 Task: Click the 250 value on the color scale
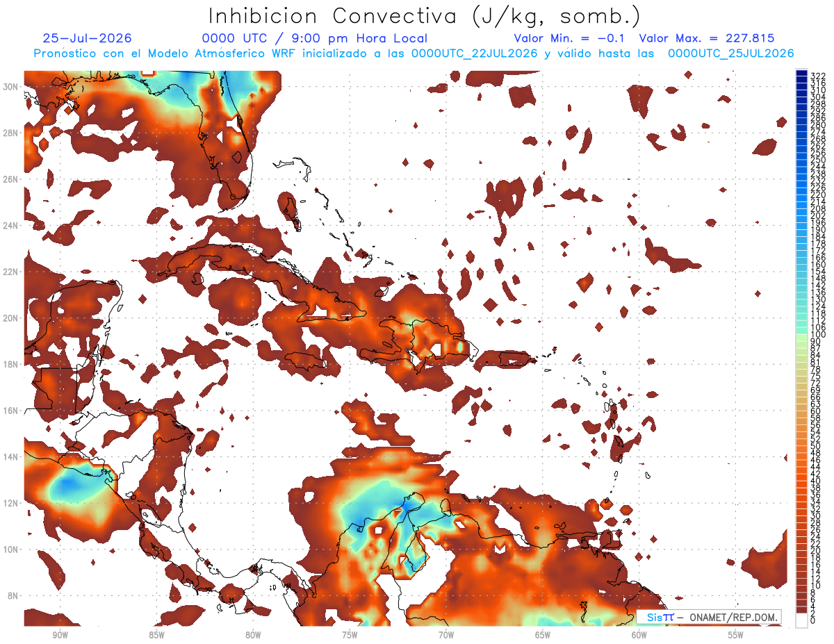pyautogui.click(x=818, y=160)
